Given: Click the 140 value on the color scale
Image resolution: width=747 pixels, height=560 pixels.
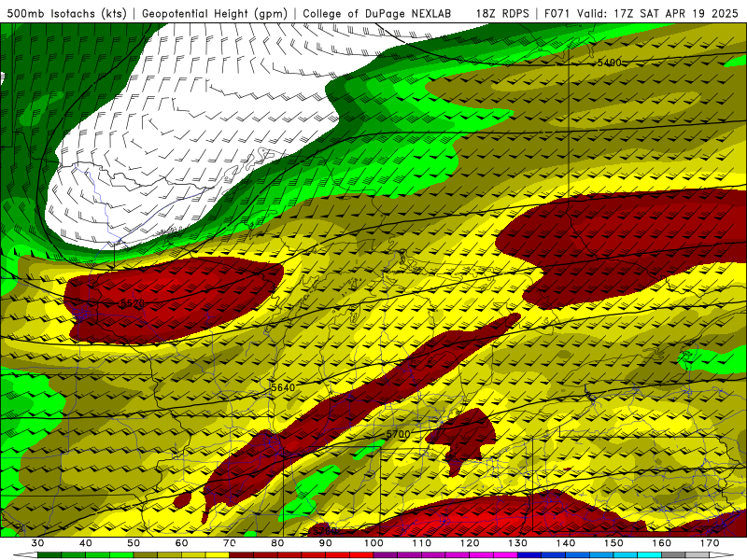Looking at the screenshot, I should pyautogui.click(x=566, y=543).
